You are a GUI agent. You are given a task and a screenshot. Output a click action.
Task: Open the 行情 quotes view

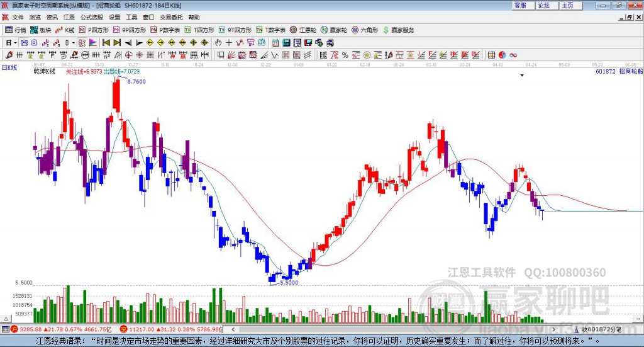[x=15, y=30]
